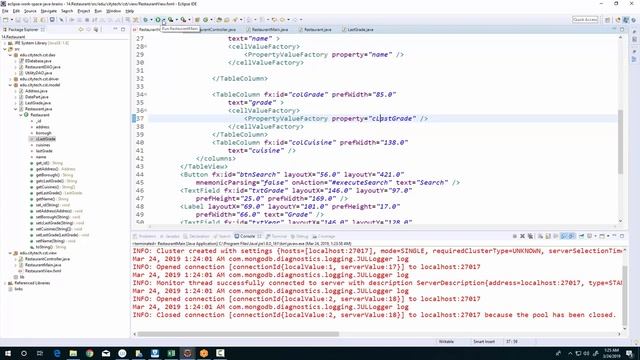Open the Edit menu

coord(16,11)
